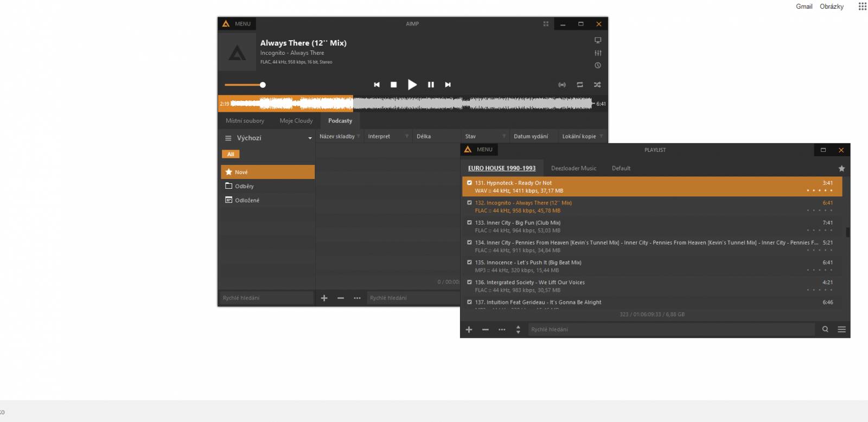Uncheck track 135 Innocence - Let's Push It
The width and height of the screenshot is (868, 422).
(470, 263)
